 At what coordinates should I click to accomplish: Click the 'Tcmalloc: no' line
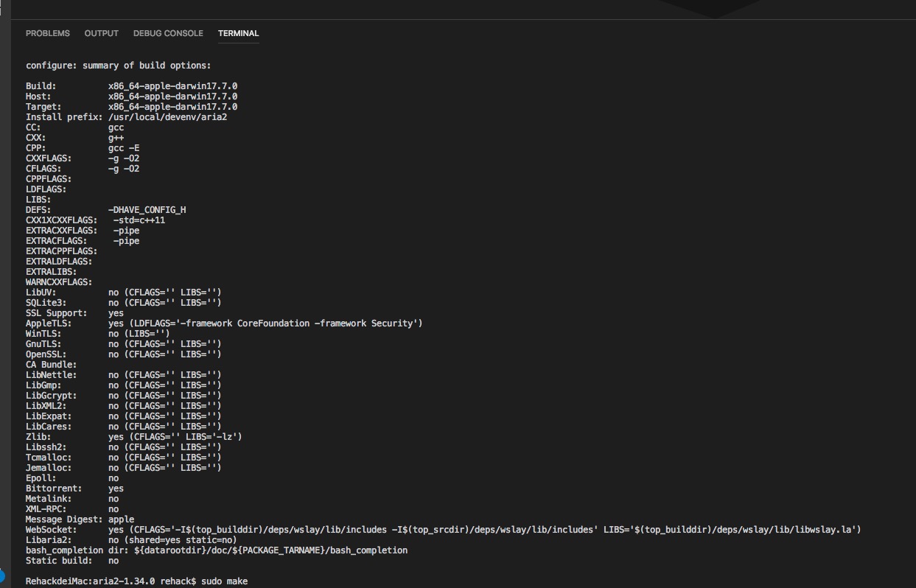(x=124, y=458)
